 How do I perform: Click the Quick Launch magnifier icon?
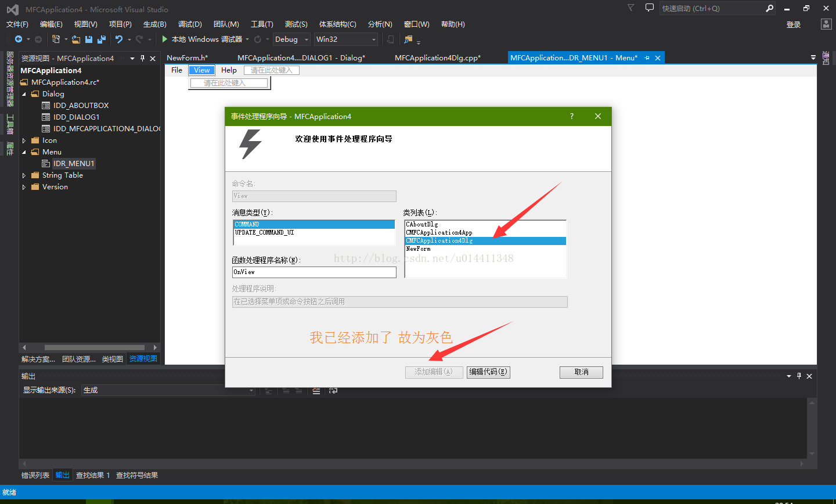[770, 8]
